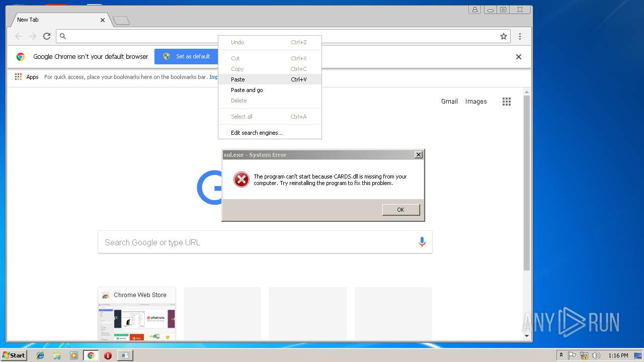644x362 pixels.
Task: Click the Chrome taskbar button
Action: [91, 355]
